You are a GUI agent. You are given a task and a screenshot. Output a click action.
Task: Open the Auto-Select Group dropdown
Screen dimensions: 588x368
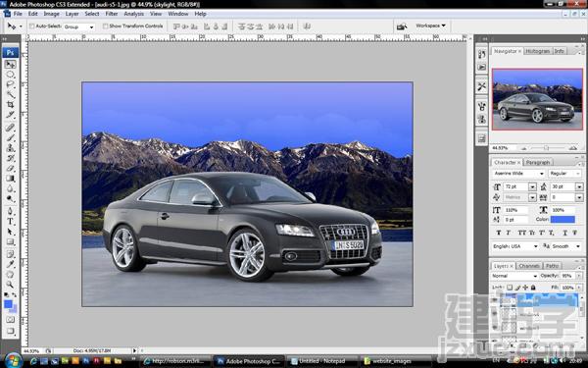(x=78, y=26)
